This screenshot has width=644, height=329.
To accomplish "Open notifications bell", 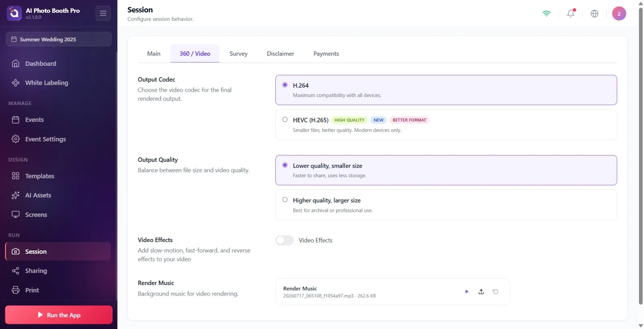I will tap(571, 13).
